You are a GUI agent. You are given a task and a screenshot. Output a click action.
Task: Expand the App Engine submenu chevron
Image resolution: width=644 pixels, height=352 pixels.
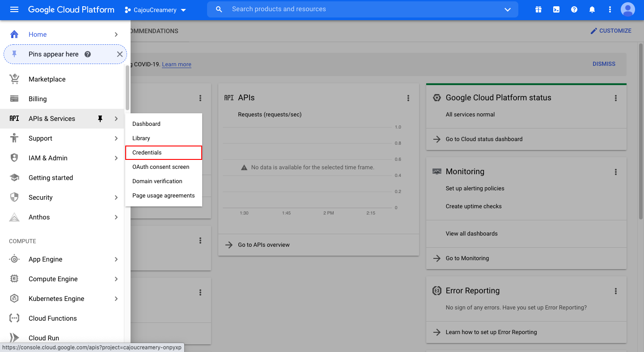click(116, 259)
